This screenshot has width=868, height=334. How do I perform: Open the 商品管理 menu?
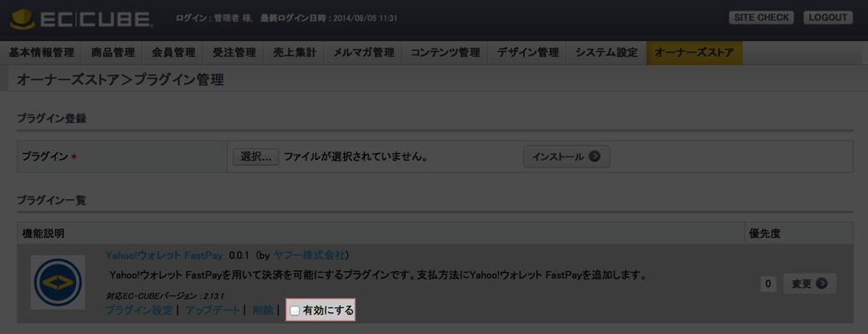[x=112, y=54]
